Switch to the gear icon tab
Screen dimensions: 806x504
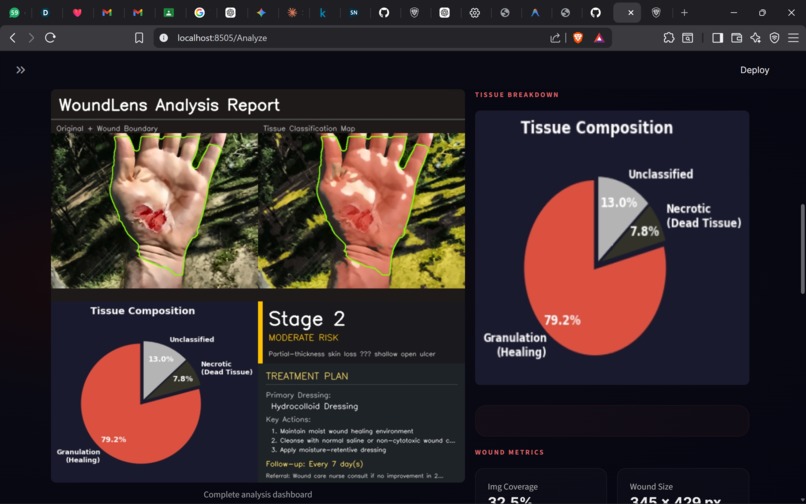click(x=474, y=13)
